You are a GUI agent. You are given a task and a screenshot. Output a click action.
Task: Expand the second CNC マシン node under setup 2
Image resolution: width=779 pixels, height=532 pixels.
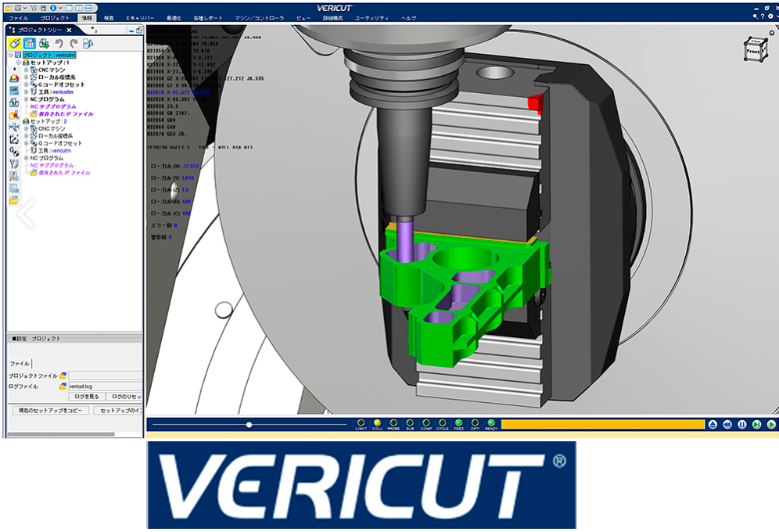point(27,128)
